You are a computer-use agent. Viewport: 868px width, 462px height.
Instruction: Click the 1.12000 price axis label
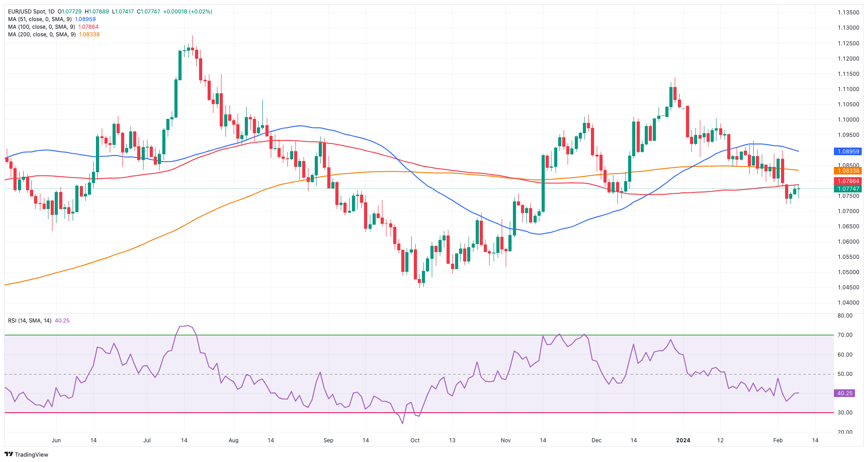848,59
